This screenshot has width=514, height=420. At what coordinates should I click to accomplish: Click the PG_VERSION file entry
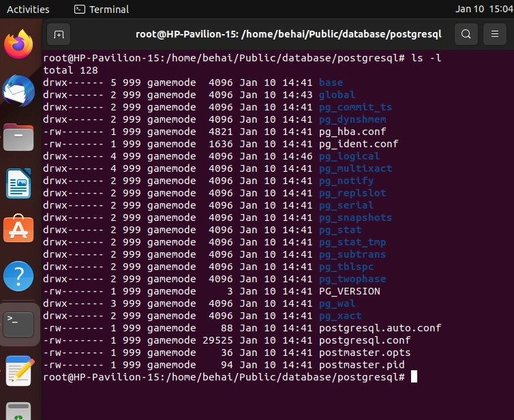[x=350, y=291]
